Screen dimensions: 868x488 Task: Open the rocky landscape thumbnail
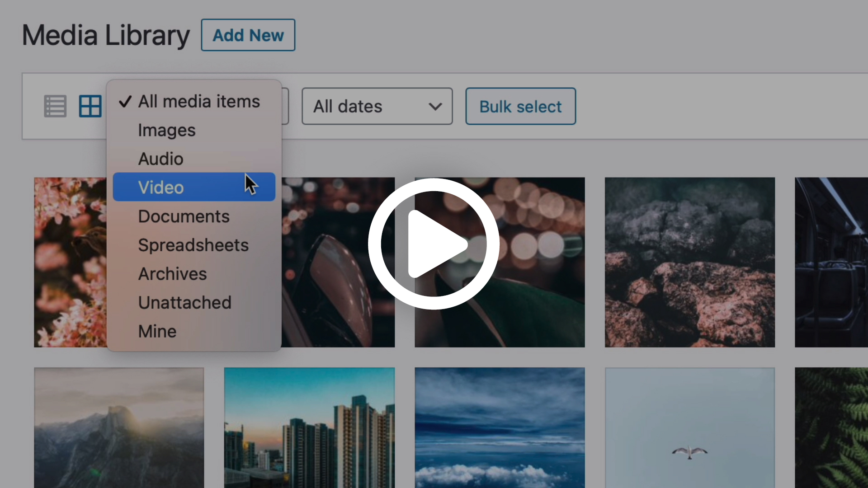(x=689, y=262)
